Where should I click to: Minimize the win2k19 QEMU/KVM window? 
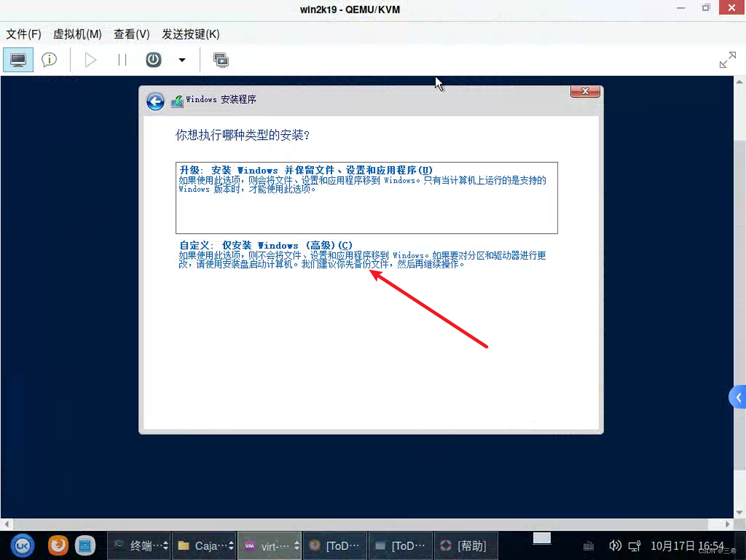tap(681, 8)
